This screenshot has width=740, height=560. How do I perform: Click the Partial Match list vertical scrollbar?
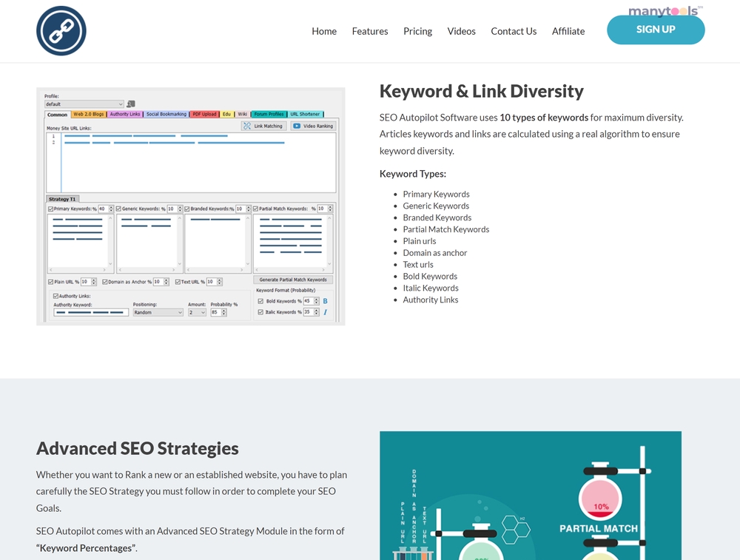[x=329, y=240]
